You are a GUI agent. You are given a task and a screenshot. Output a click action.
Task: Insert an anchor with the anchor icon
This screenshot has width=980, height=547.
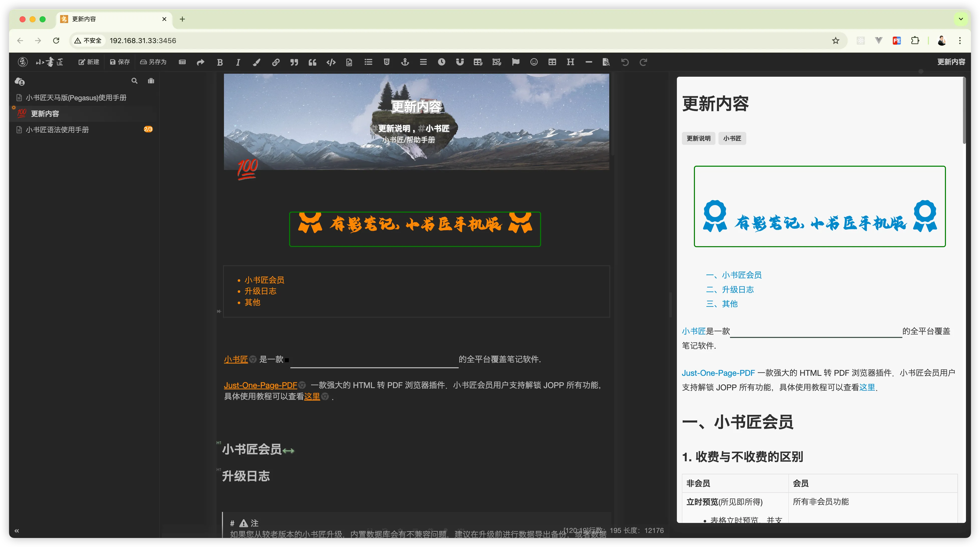[x=405, y=62]
